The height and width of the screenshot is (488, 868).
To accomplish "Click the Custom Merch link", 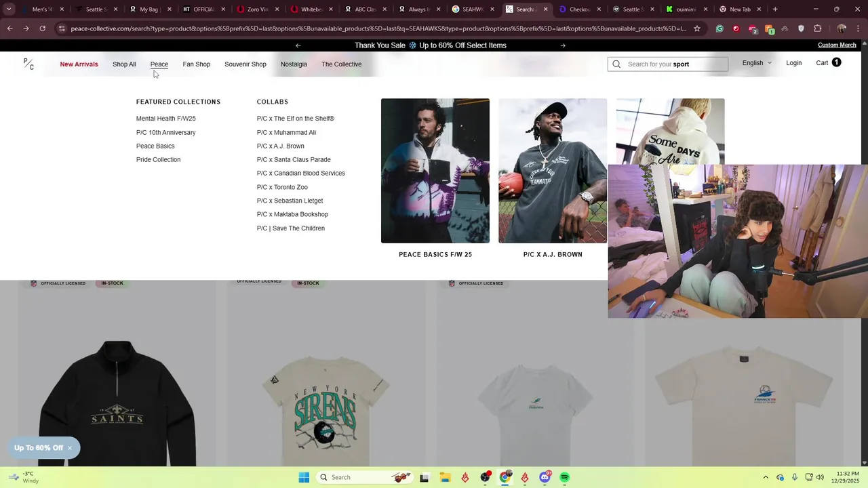I will [x=837, y=45].
